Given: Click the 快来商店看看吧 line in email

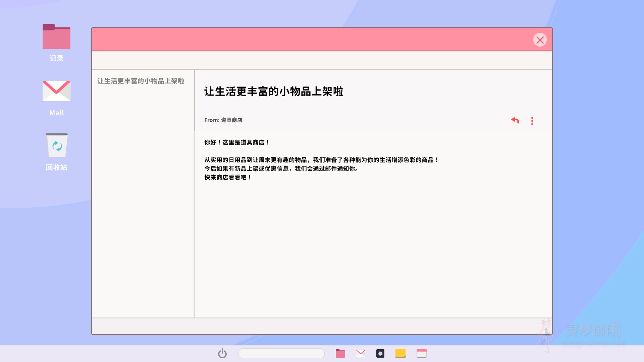Looking at the screenshot, I should pyautogui.click(x=228, y=178).
